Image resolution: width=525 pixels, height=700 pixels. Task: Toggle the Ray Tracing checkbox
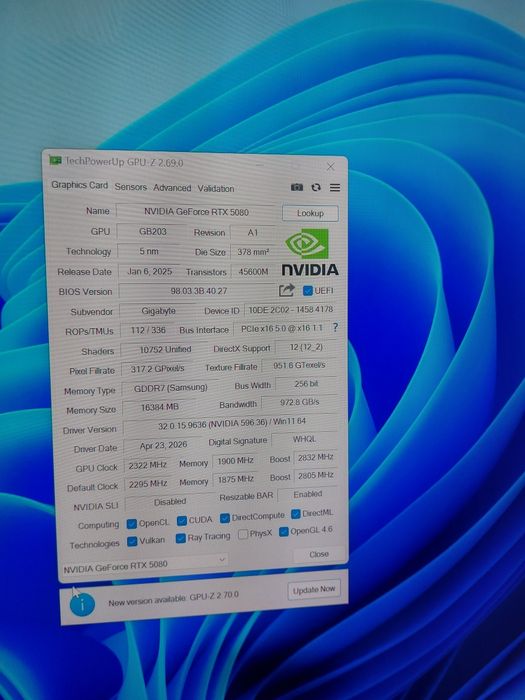(181, 538)
